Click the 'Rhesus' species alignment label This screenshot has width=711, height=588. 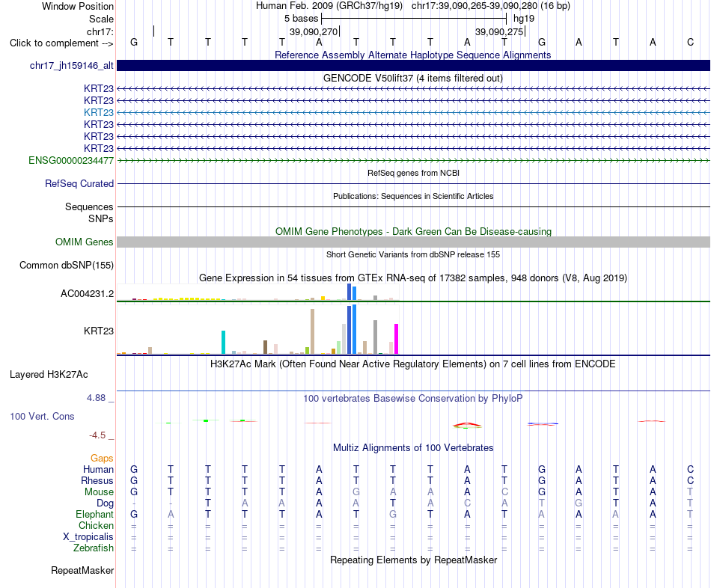tap(97, 480)
